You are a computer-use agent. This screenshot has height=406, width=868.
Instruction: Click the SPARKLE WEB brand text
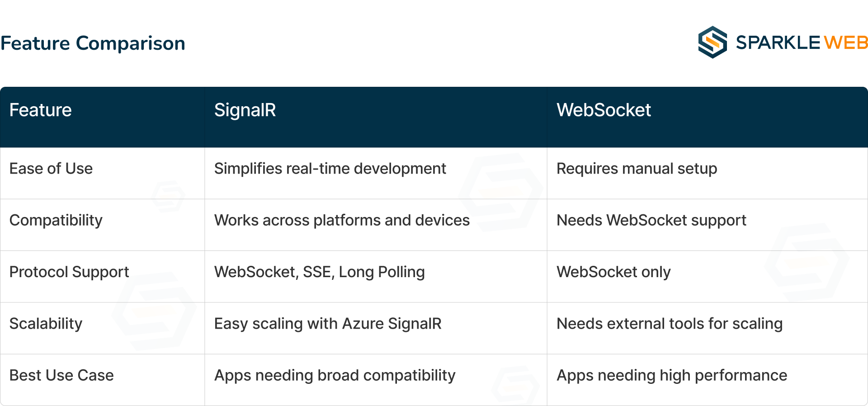801,43
